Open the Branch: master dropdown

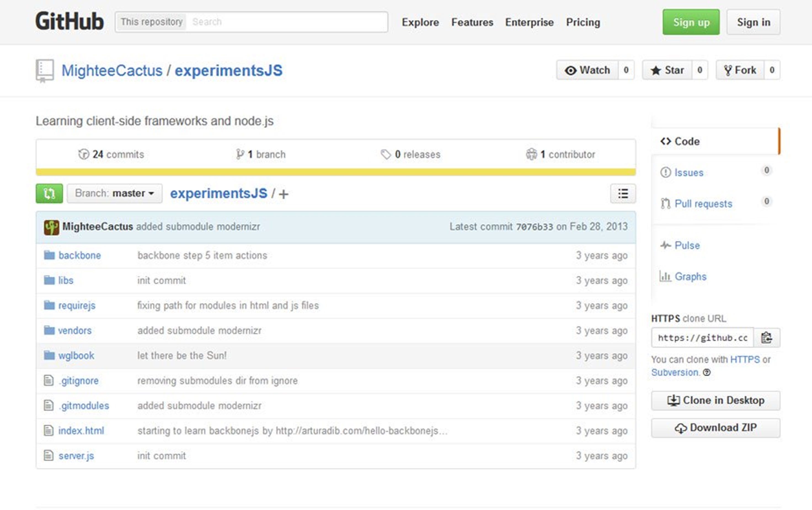pos(114,193)
